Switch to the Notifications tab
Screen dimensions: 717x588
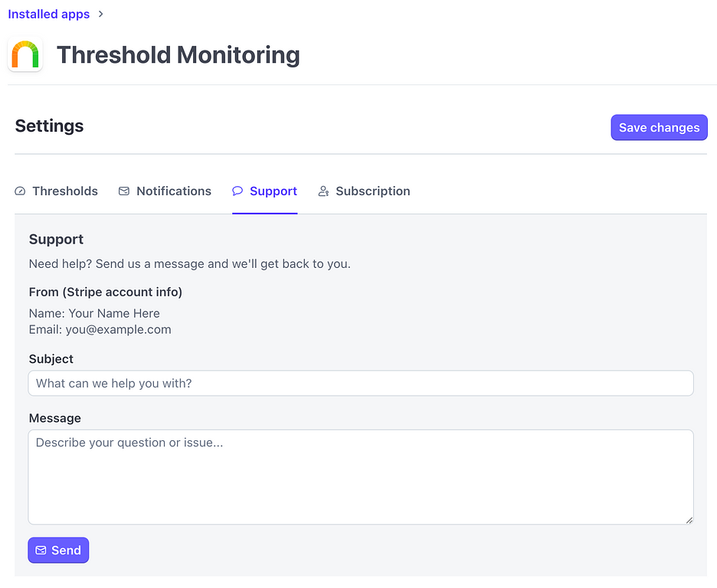point(173,191)
